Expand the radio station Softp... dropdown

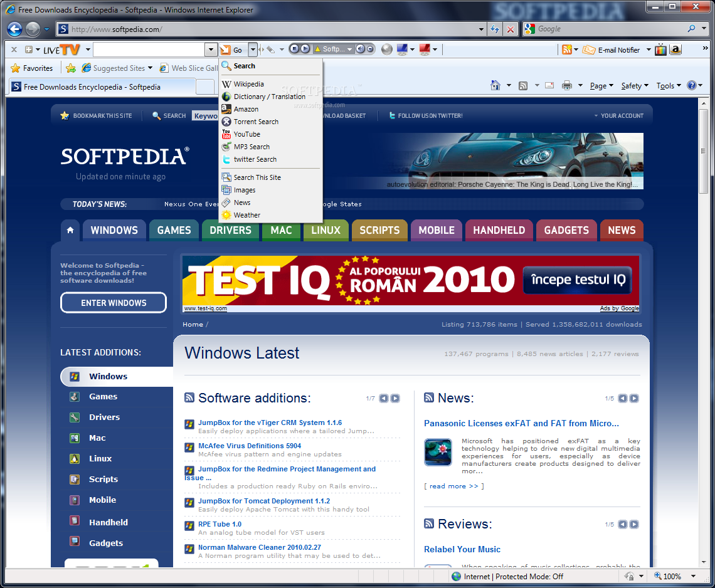click(x=350, y=50)
